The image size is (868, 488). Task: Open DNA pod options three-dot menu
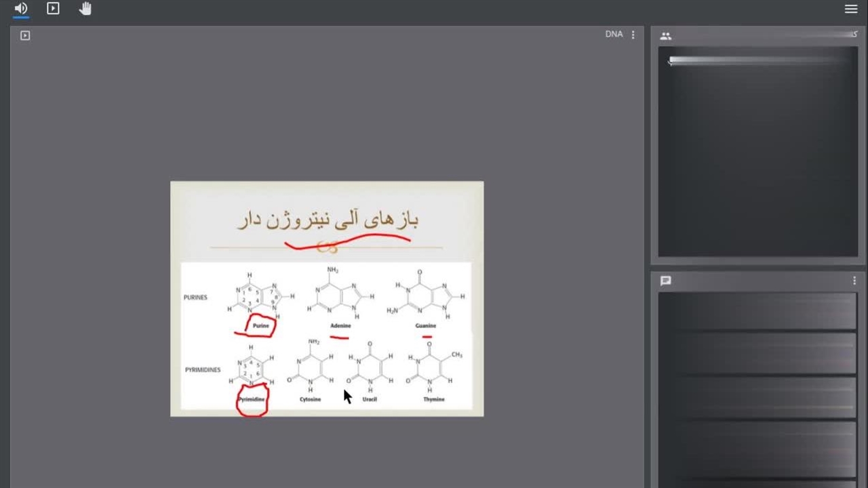coord(633,35)
